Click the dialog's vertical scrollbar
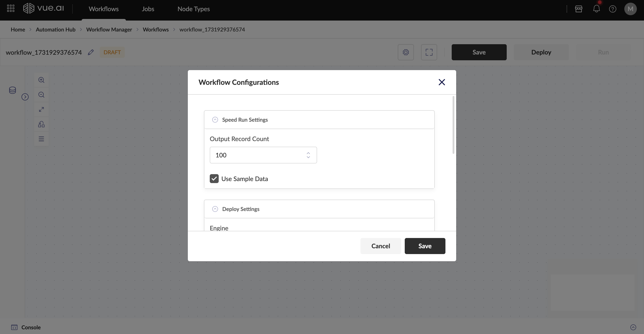The height and width of the screenshot is (334, 644). point(453,125)
